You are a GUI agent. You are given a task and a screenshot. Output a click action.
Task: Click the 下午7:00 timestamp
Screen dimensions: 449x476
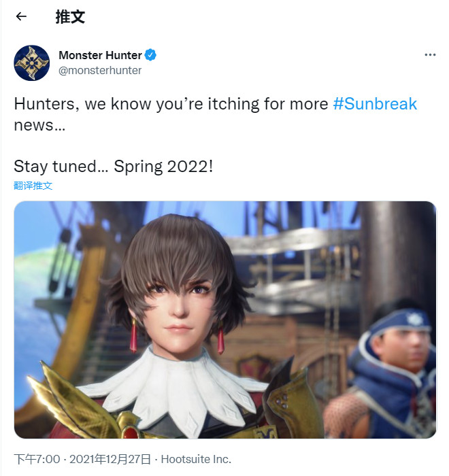(x=37, y=459)
